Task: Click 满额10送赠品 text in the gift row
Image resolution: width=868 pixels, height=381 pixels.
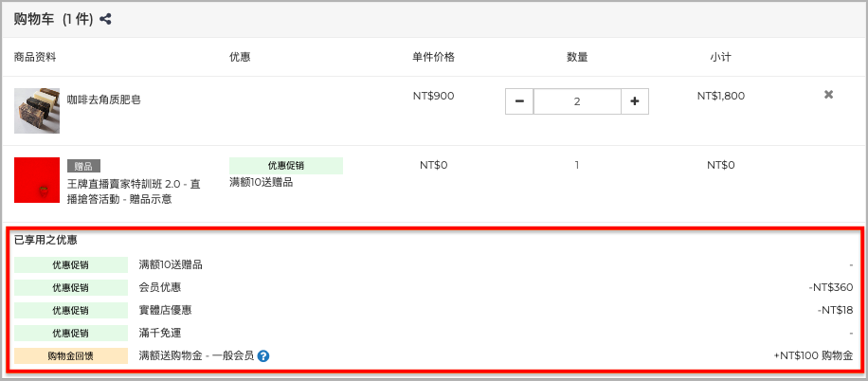Action: pos(262,182)
